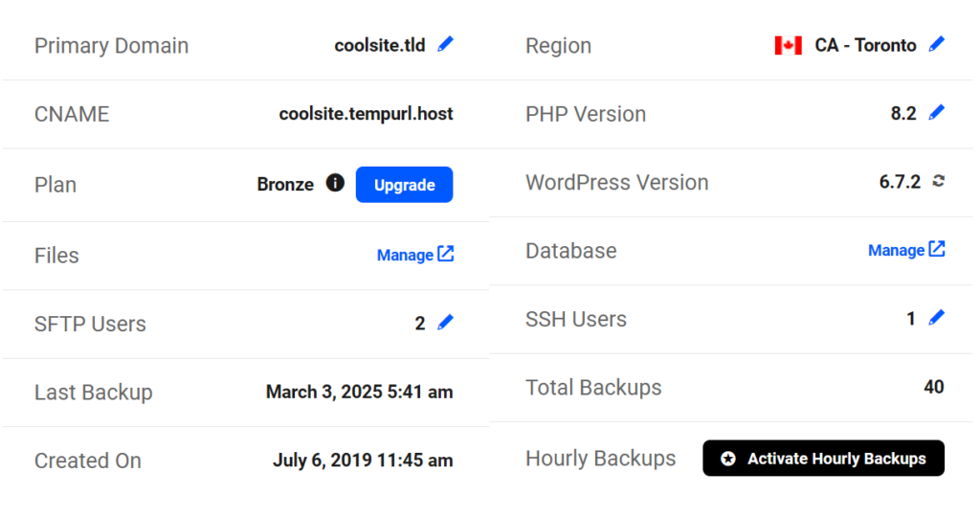Screen dimensions: 980x518
Task: Click the Bronze plan name
Action: click(285, 185)
